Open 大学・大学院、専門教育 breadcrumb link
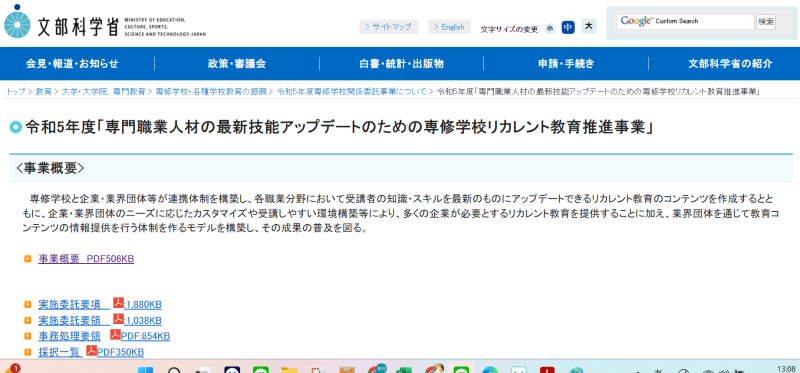800x373 pixels. coord(103,92)
